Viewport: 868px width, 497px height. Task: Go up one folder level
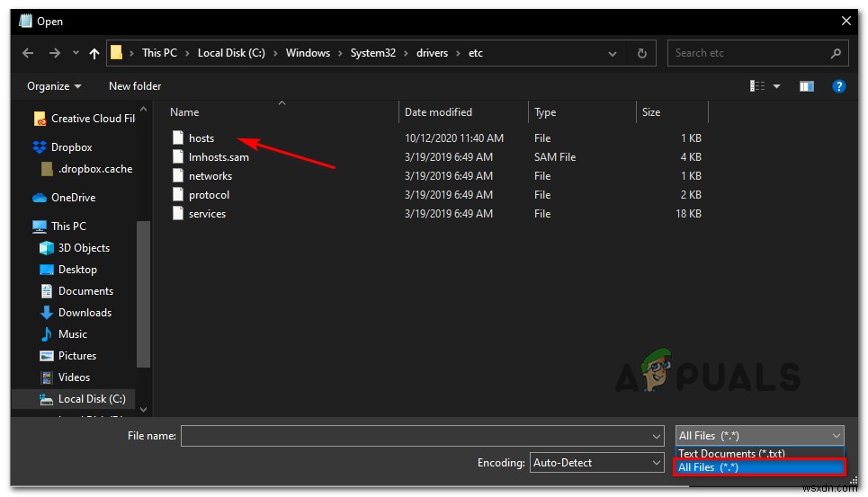click(x=94, y=53)
